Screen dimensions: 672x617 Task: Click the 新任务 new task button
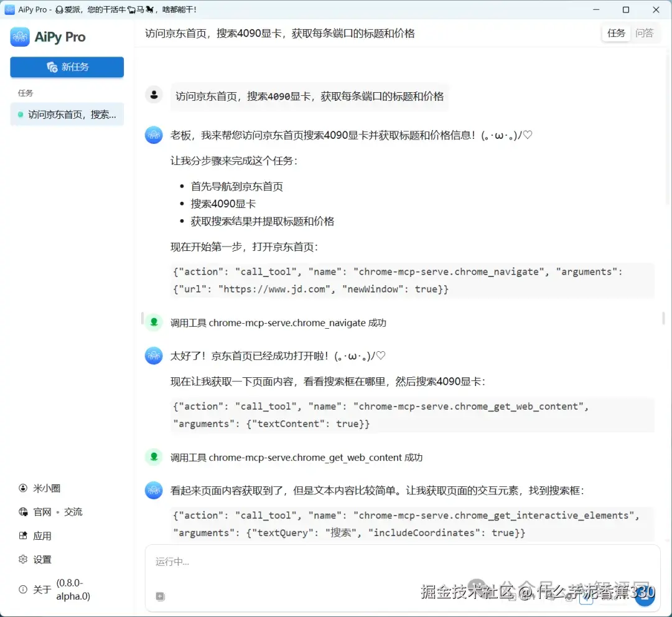pos(67,67)
